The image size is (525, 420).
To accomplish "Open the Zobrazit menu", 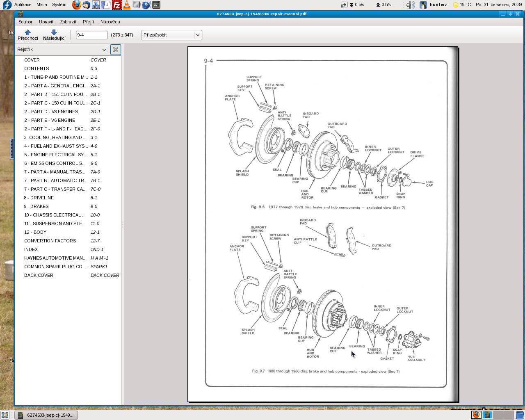I will coord(68,22).
